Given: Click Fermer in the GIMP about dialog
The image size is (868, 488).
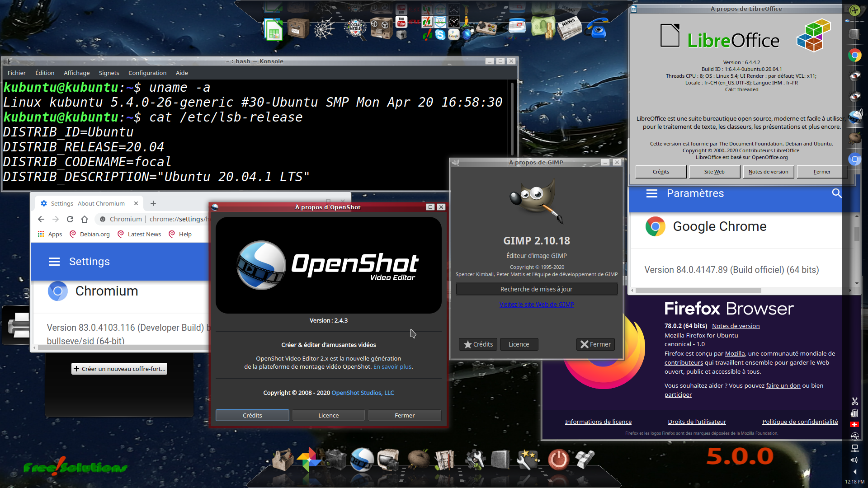Looking at the screenshot, I should (x=595, y=344).
